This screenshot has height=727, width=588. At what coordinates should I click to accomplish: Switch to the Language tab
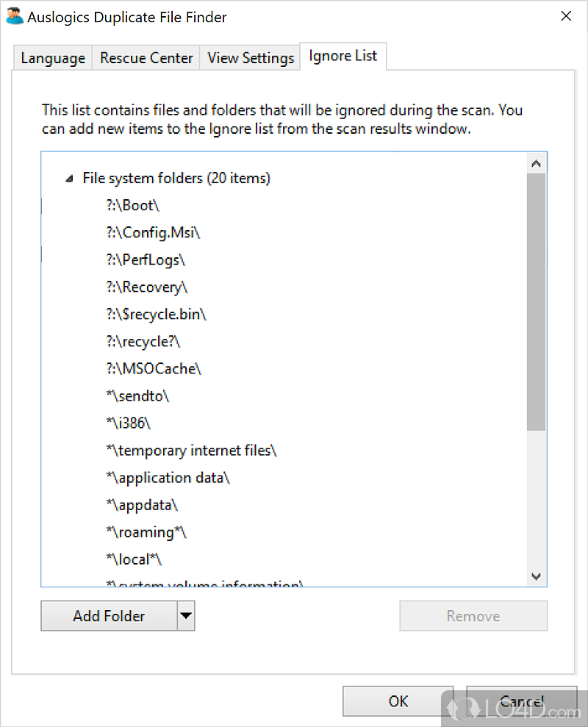pos(53,58)
